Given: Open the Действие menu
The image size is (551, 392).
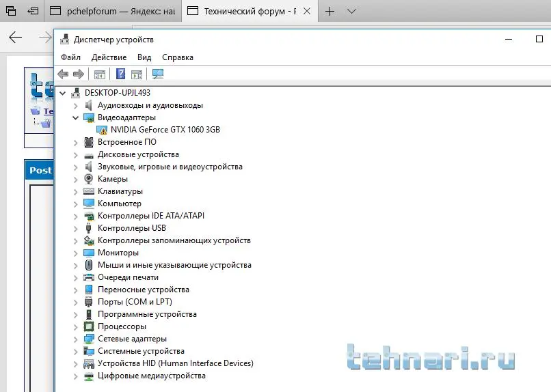Looking at the screenshot, I should pyautogui.click(x=109, y=57).
